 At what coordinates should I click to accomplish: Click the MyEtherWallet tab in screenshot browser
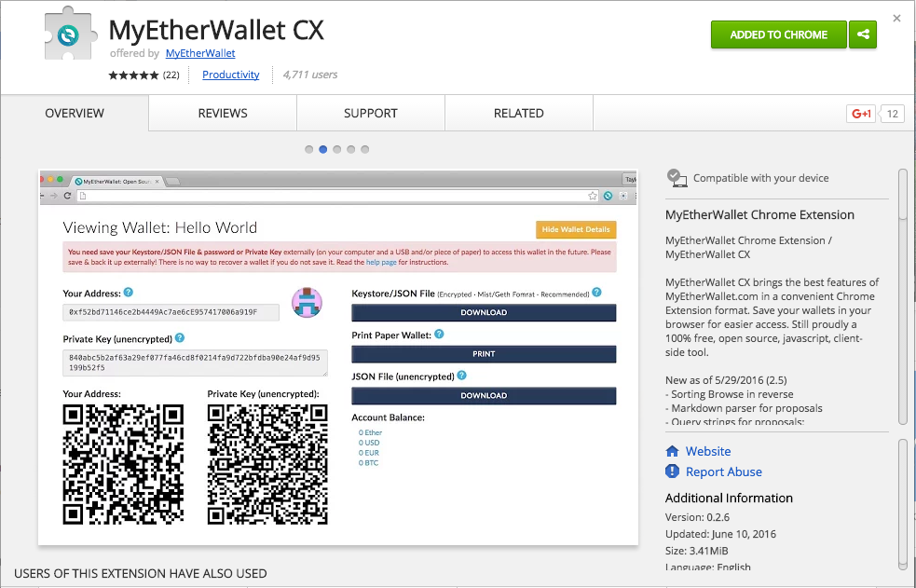coord(116,181)
